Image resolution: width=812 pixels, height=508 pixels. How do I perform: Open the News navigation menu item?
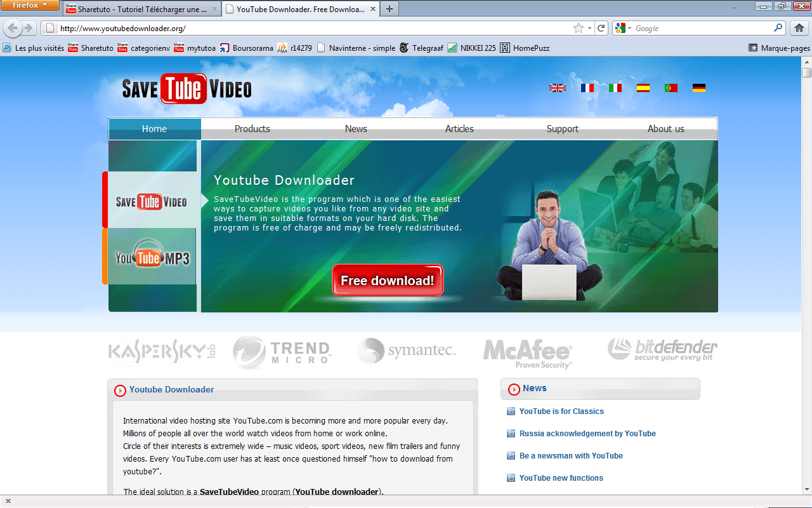(x=356, y=129)
